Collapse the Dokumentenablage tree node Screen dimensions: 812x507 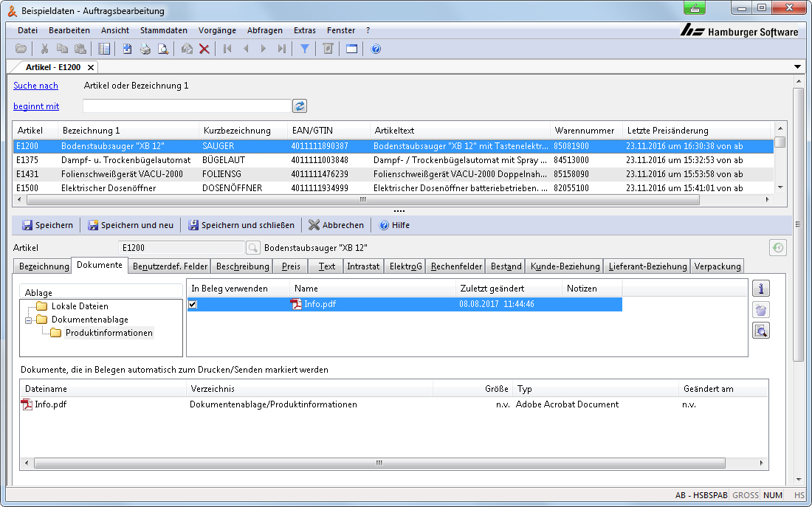coord(29,320)
